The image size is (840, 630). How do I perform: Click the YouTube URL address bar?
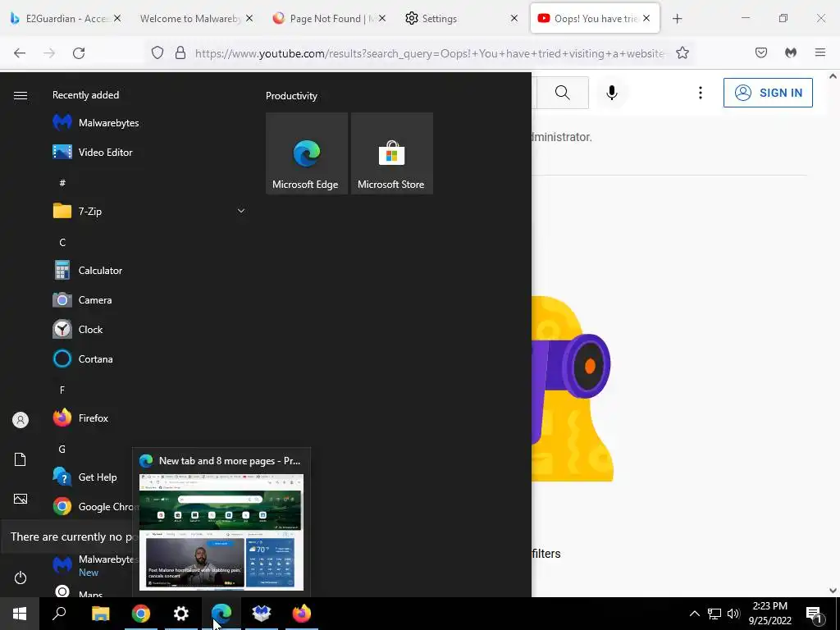click(430, 53)
